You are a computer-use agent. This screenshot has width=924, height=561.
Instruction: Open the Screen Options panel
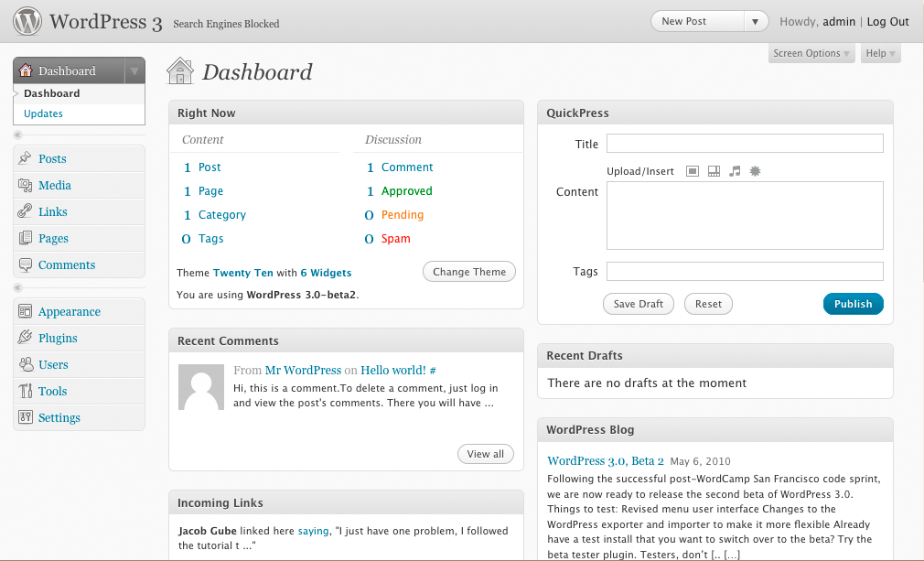pyautogui.click(x=811, y=54)
